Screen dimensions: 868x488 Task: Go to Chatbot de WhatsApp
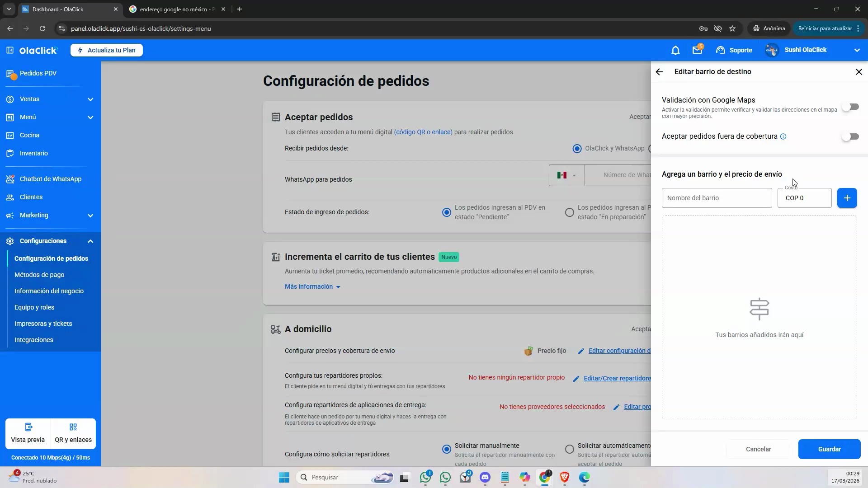pos(51,179)
